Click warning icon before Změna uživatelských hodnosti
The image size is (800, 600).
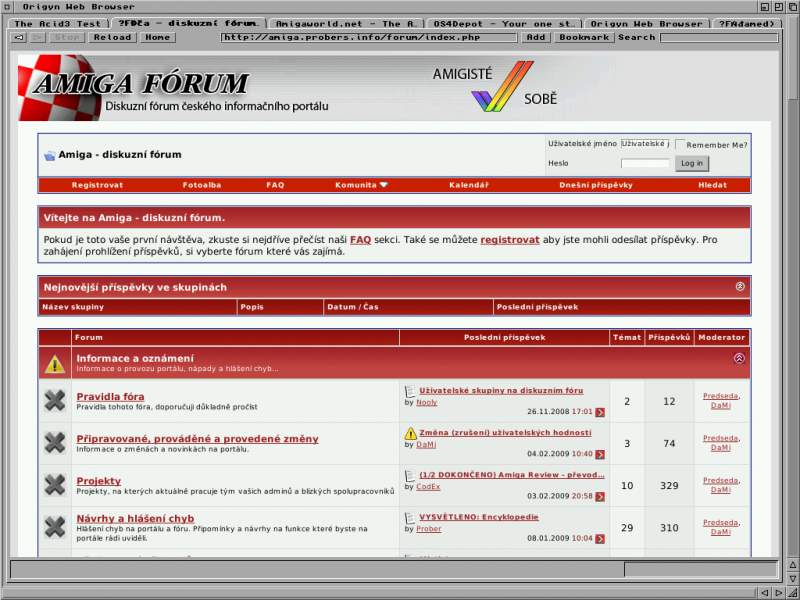[411, 434]
